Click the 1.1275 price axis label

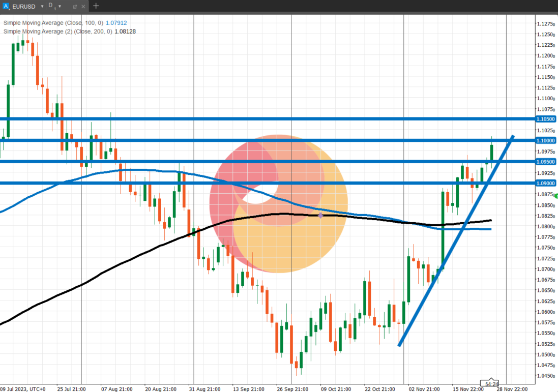pos(546,24)
